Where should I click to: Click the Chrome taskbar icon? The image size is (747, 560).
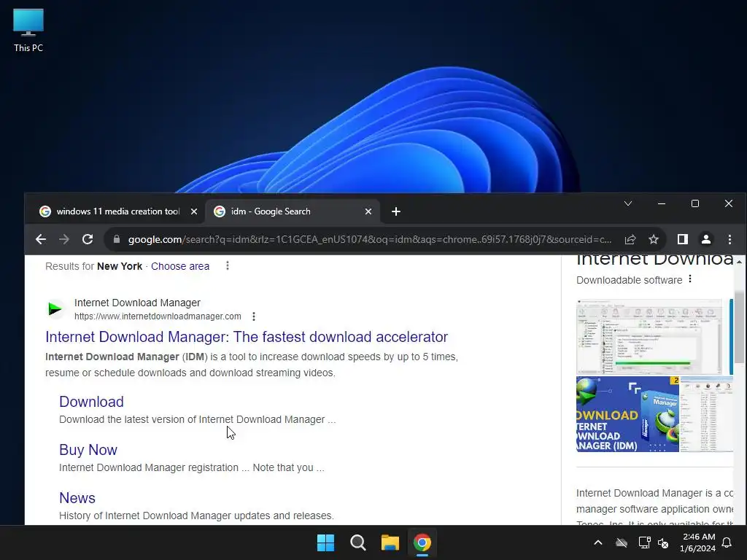point(422,542)
